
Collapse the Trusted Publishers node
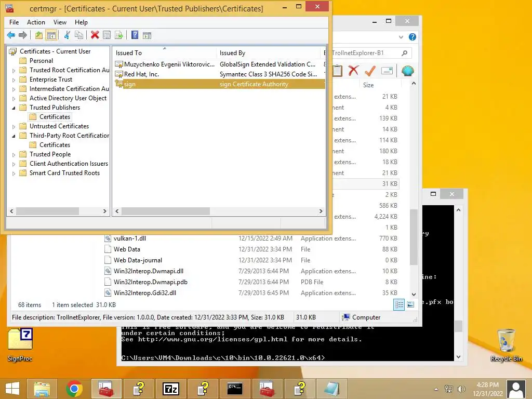[x=14, y=108]
